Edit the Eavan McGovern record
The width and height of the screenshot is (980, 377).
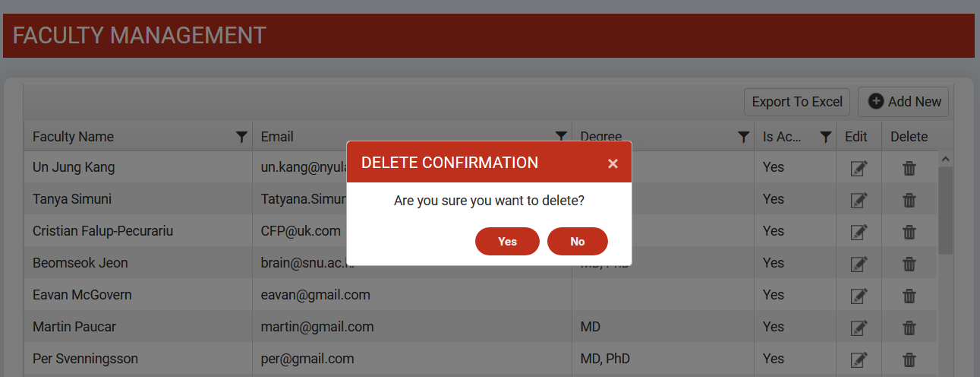[x=859, y=296]
